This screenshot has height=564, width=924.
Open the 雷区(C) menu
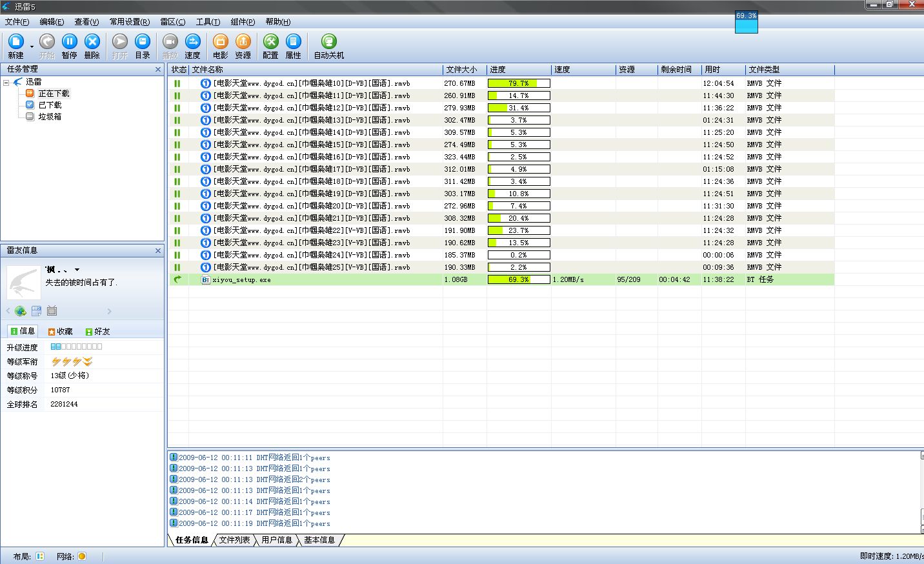173,22
